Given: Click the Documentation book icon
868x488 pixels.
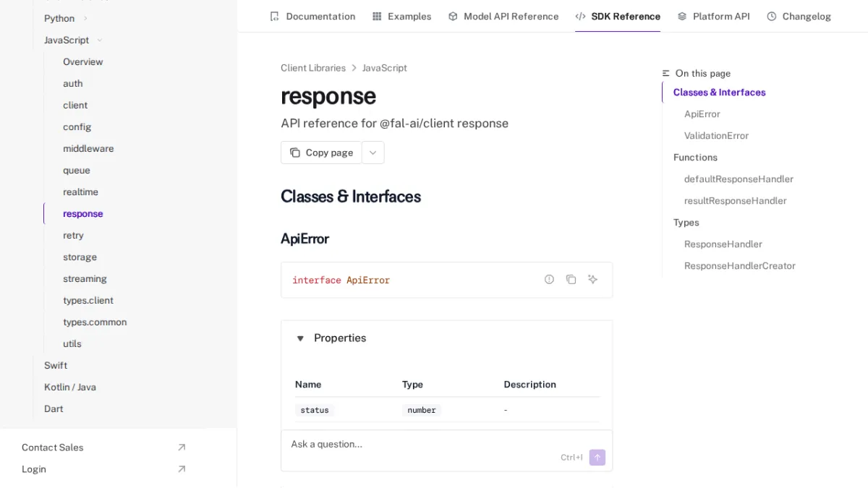Looking at the screenshot, I should tap(274, 16).
